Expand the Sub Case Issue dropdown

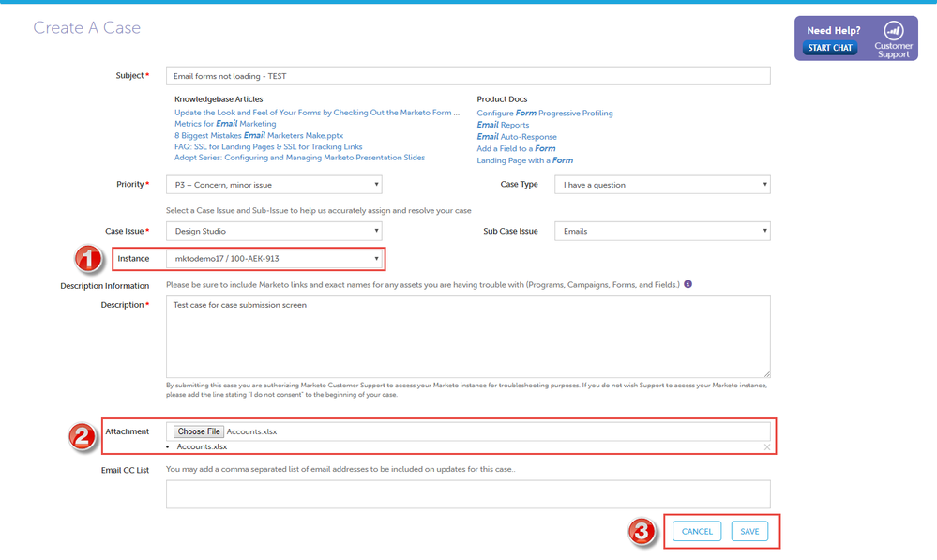(662, 231)
